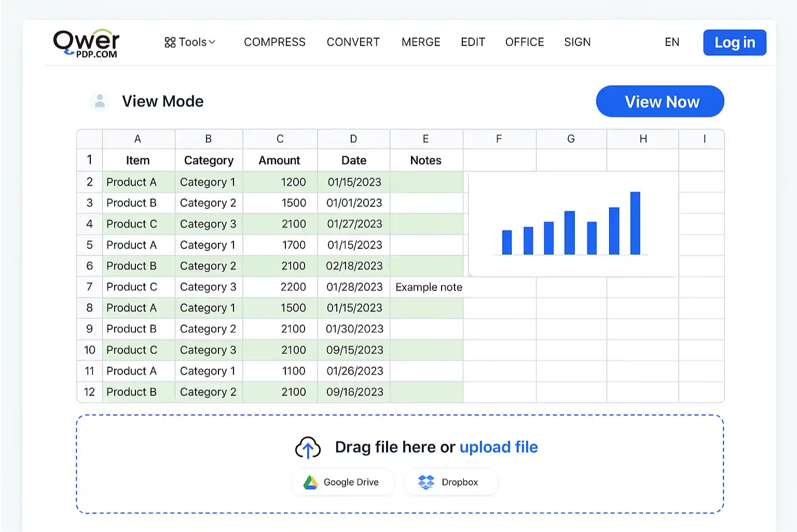Open the OFFICE menu
Screen dimensions: 797x532
pos(525,42)
